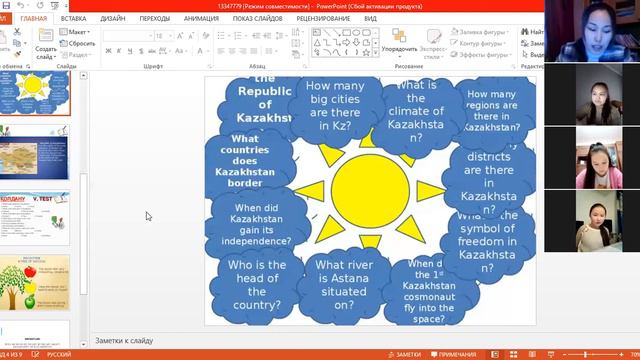
Task: Start slideshow from quick access toolbar
Action: [55, 6]
